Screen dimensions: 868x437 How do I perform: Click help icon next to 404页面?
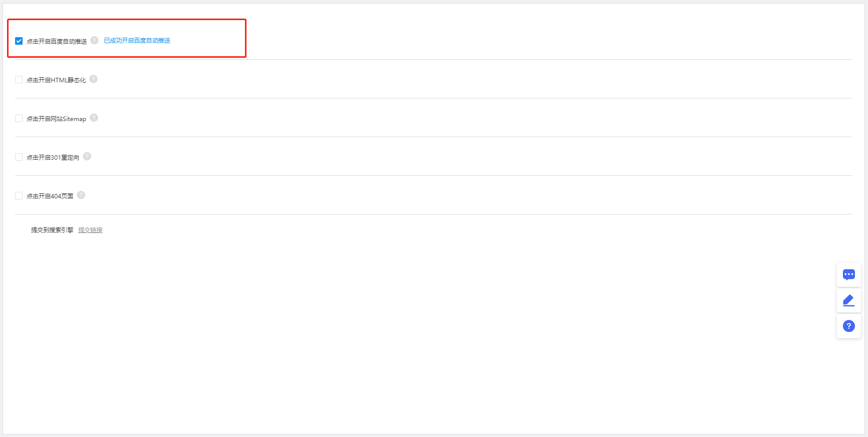(x=81, y=195)
